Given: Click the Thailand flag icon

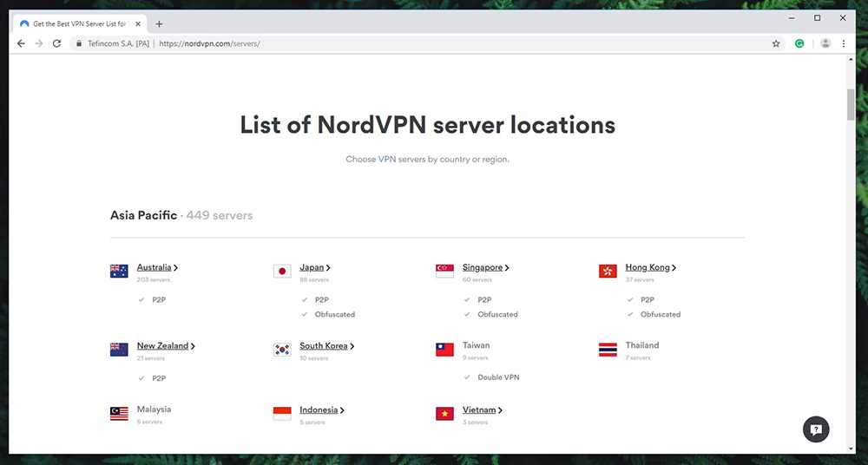Looking at the screenshot, I should 608,350.
